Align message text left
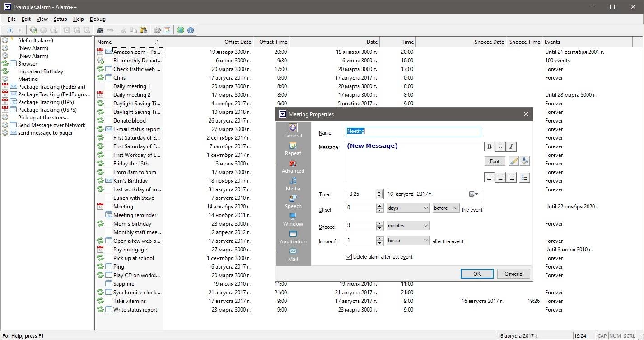The height and width of the screenshot is (340, 644). click(x=490, y=178)
